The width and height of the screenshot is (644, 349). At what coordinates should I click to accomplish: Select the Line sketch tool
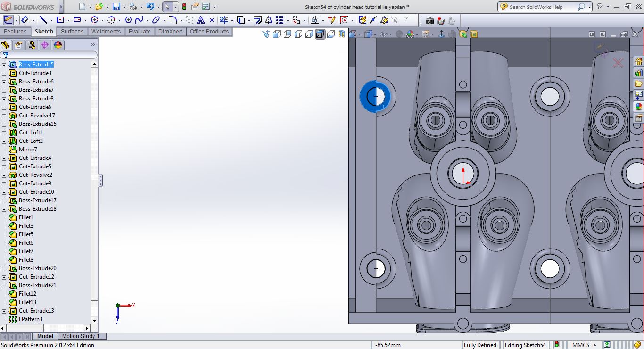(x=43, y=20)
